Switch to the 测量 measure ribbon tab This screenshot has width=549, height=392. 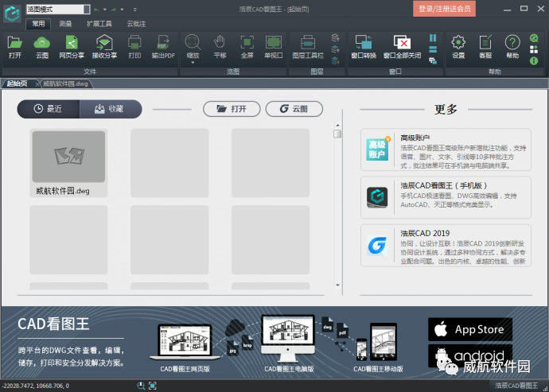pos(65,24)
